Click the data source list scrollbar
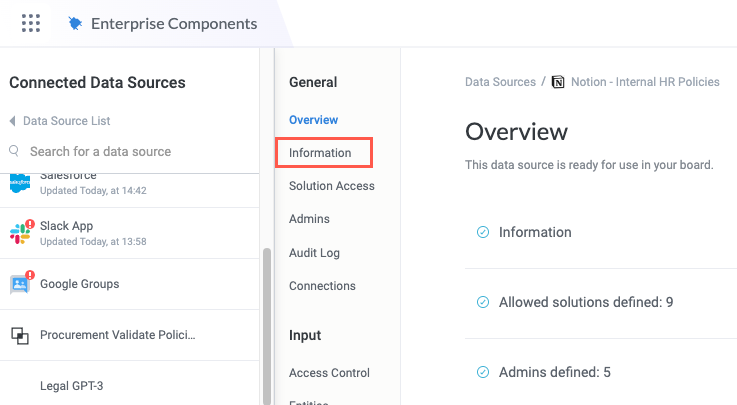This screenshot has height=405, width=737. pyautogui.click(x=265, y=320)
